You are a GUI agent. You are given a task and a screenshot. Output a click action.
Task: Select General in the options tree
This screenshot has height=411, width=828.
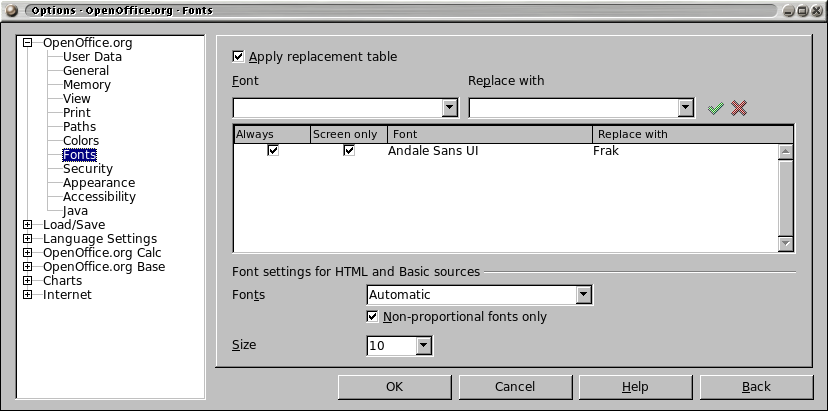tap(86, 71)
